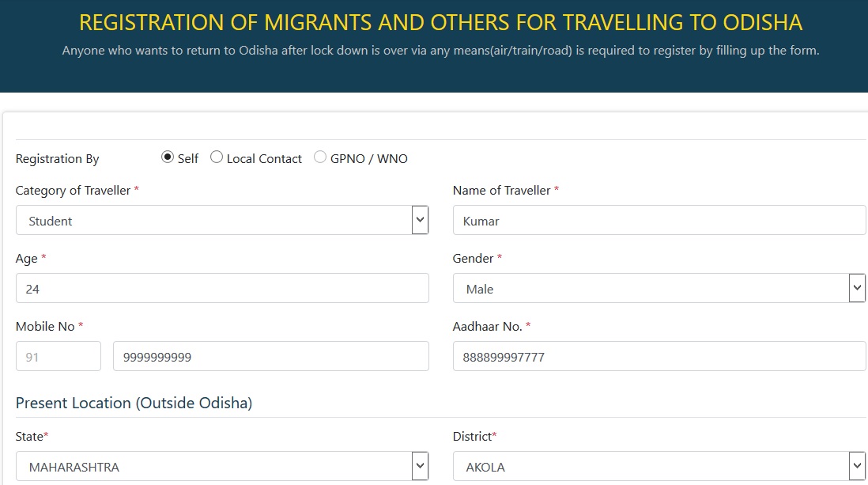
Task: Select GPNO / WNO radio option
Action: click(320, 157)
